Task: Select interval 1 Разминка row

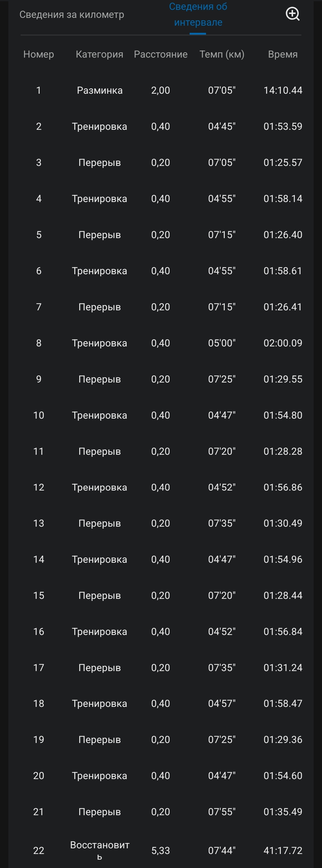Action: pos(161,90)
